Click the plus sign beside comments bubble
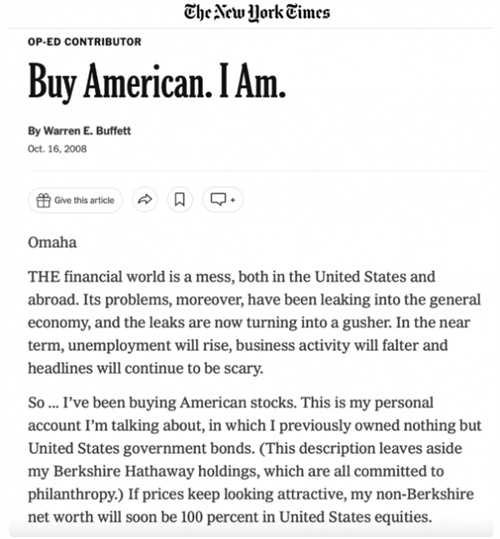500x539 pixels. (x=233, y=200)
